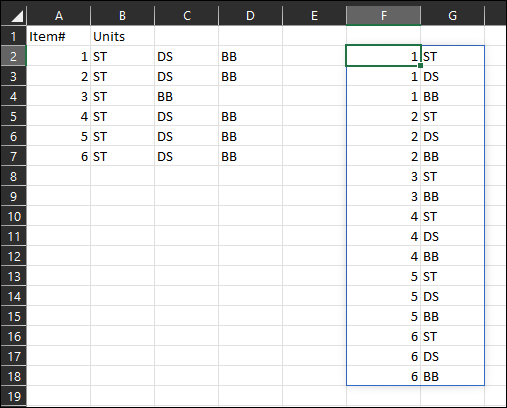This screenshot has width=507, height=408.
Task: Click cell G2 containing ST
Action: coord(452,56)
